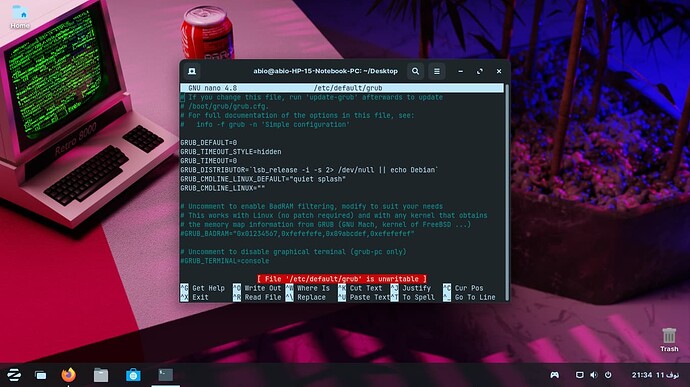Open the Trash desktop icon

(x=669, y=339)
